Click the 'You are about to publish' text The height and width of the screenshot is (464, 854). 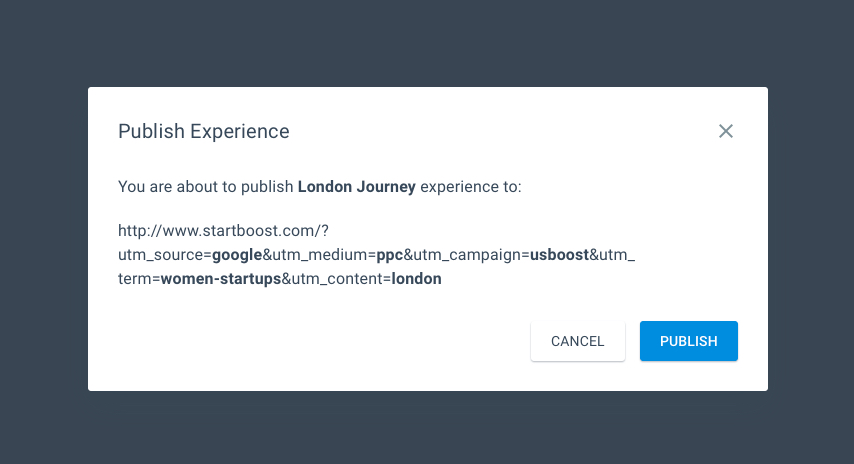click(x=206, y=186)
